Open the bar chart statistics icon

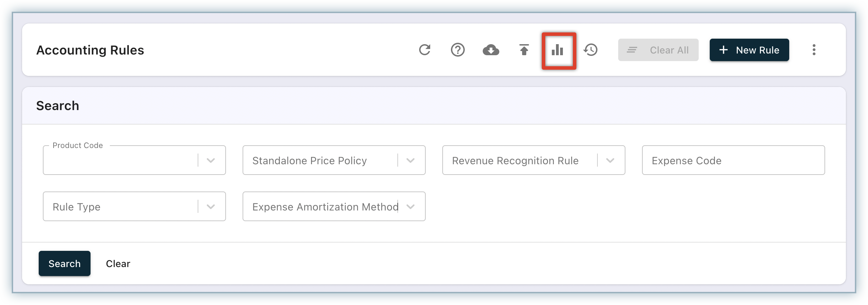tap(557, 50)
